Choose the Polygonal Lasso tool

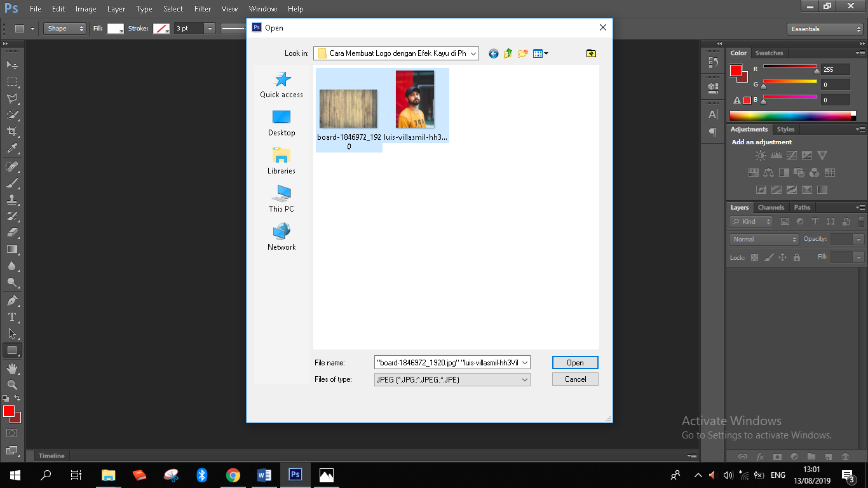click(x=12, y=98)
